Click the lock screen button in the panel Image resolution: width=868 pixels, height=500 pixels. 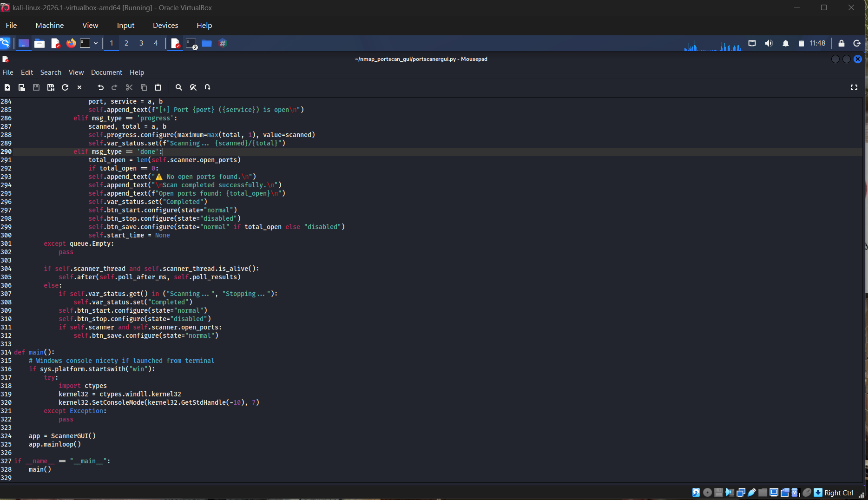click(x=841, y=43)
